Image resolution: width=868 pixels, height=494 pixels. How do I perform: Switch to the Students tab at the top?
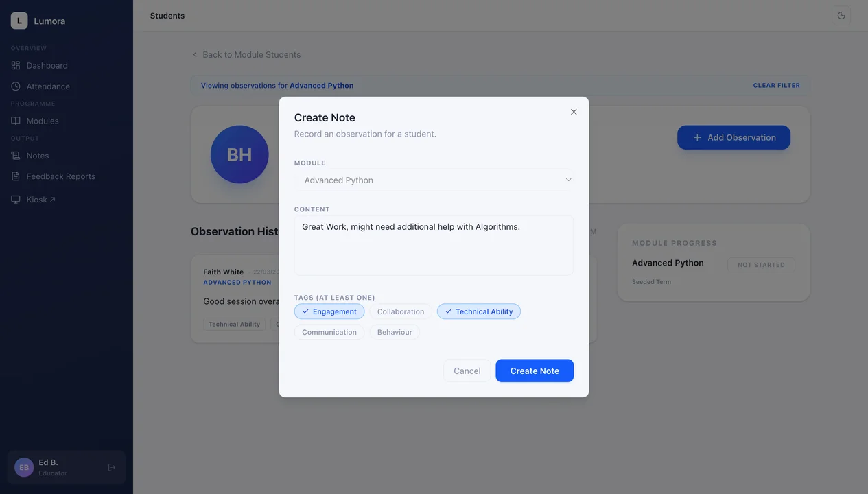(167, 14)
